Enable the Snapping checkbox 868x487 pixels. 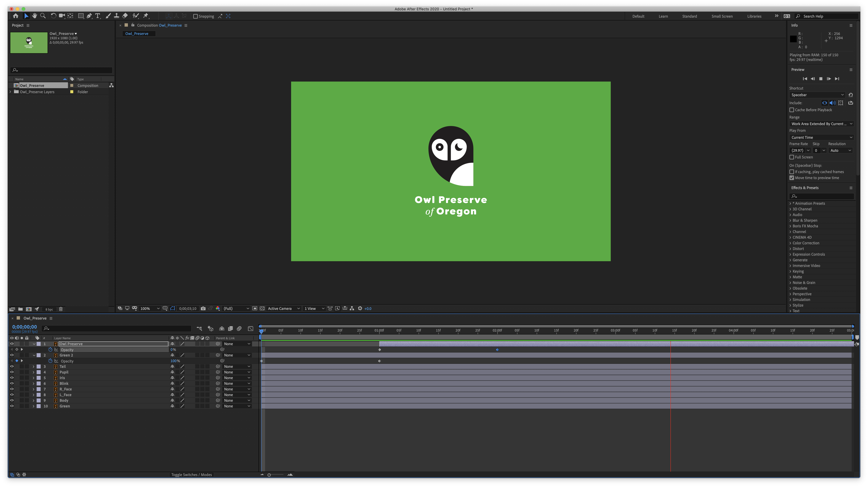click(196, 16)
